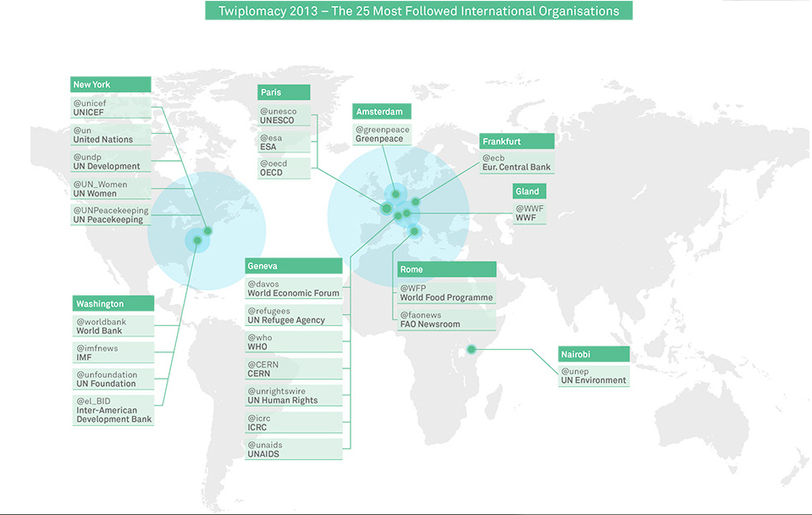
Task: Select the Gland city header
Action: point(529,191)
